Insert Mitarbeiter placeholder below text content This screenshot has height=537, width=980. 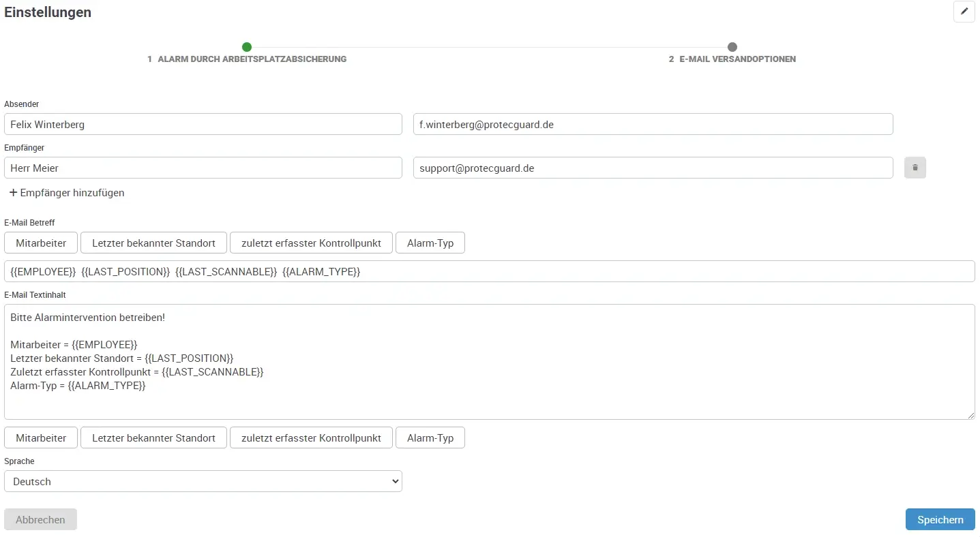point(41,438)
